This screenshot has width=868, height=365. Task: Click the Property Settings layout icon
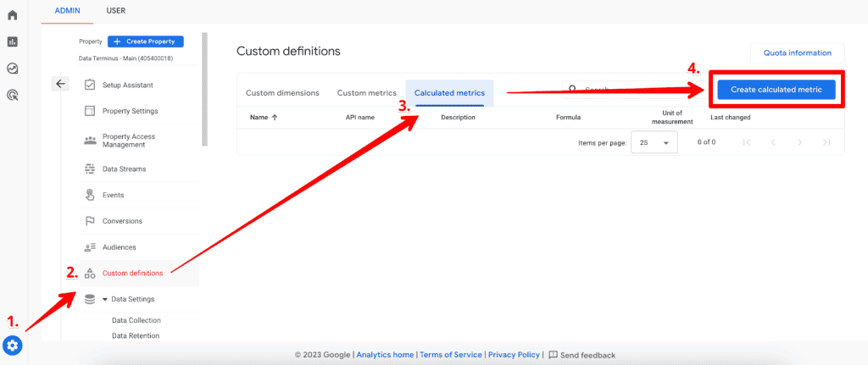click(x=89, y=111)
